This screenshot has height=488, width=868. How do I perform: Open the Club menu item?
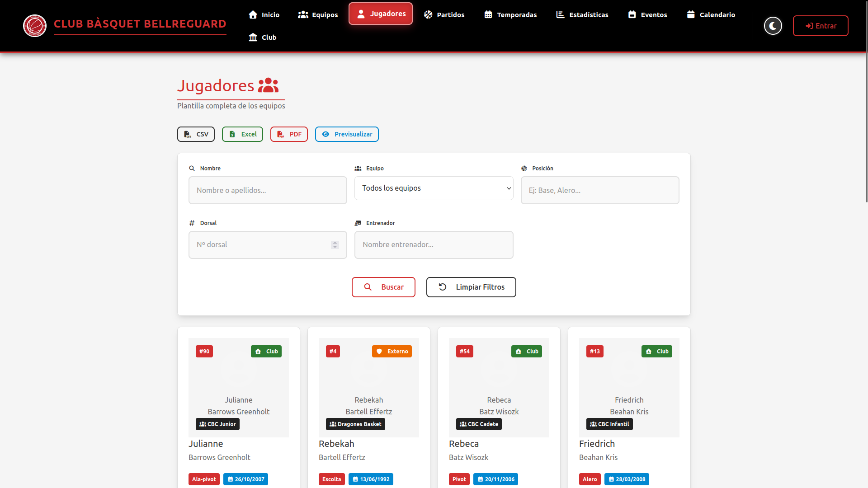(x=263, y=37)
